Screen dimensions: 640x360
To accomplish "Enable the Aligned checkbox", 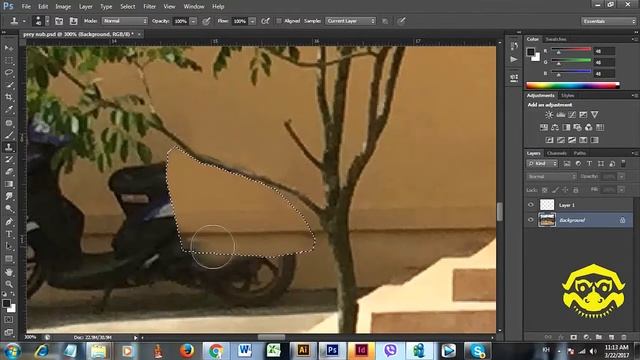I will [279, 21].
